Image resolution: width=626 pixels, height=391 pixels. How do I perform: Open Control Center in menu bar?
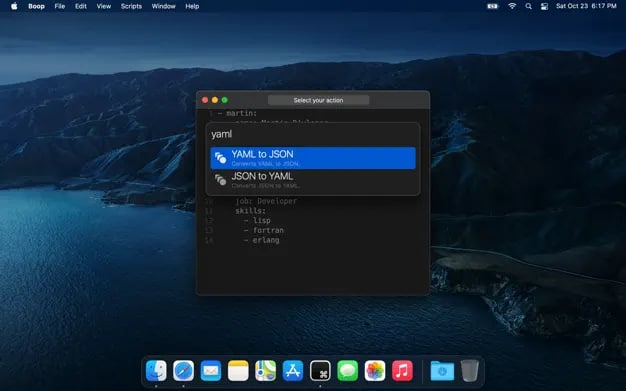(544, 6)
